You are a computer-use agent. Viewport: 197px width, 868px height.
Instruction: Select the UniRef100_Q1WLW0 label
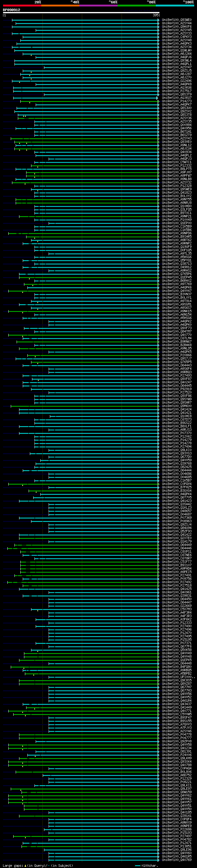176,50
